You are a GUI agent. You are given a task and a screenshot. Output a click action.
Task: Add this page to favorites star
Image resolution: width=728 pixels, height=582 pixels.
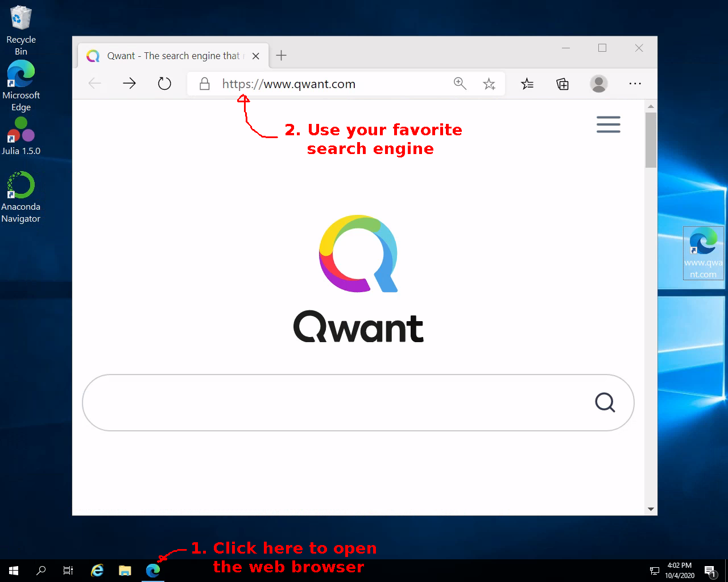489,84
